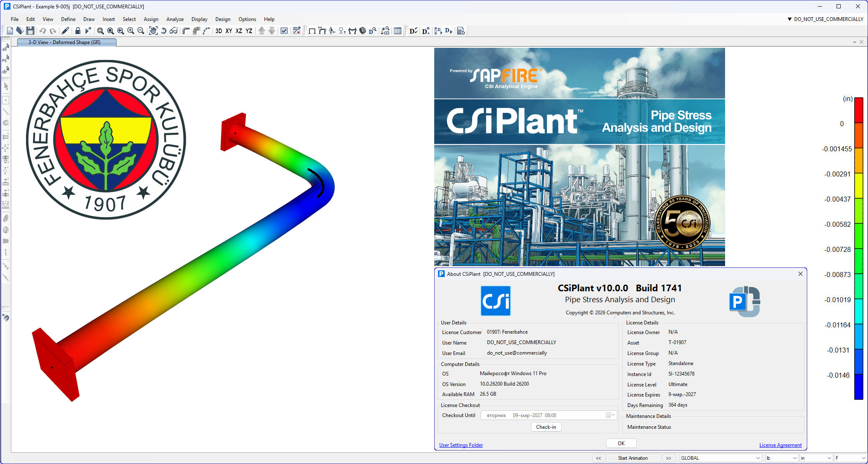Click the Move Up arrow icon
Image resolution: width=868 pixels, height=464 pixels.
point(262,31)
